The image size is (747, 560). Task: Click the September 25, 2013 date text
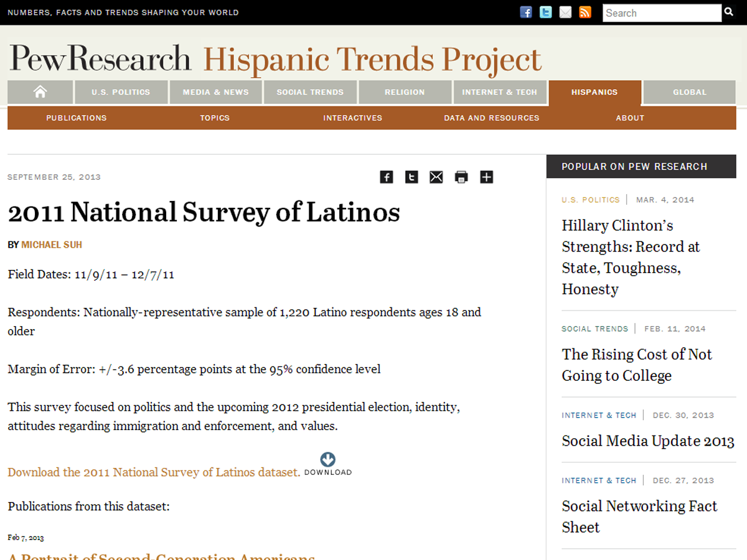click(54, 177)
